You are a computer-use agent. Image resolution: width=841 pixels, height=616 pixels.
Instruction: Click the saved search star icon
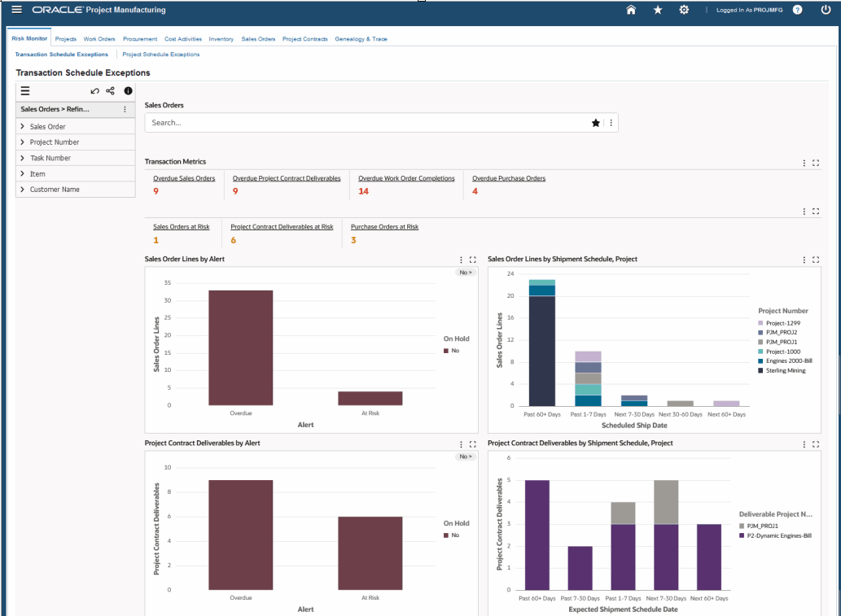pyautogui.click(x=595, y=123)
